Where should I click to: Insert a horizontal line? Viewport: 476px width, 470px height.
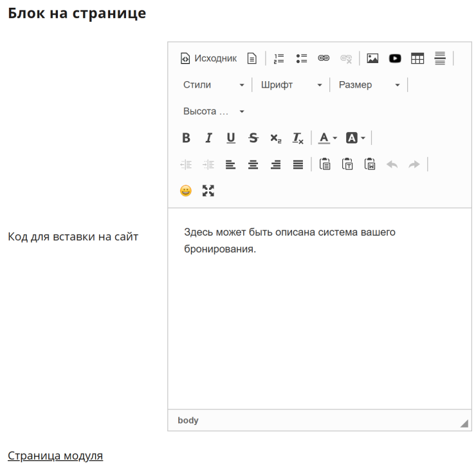coord(440,59)
